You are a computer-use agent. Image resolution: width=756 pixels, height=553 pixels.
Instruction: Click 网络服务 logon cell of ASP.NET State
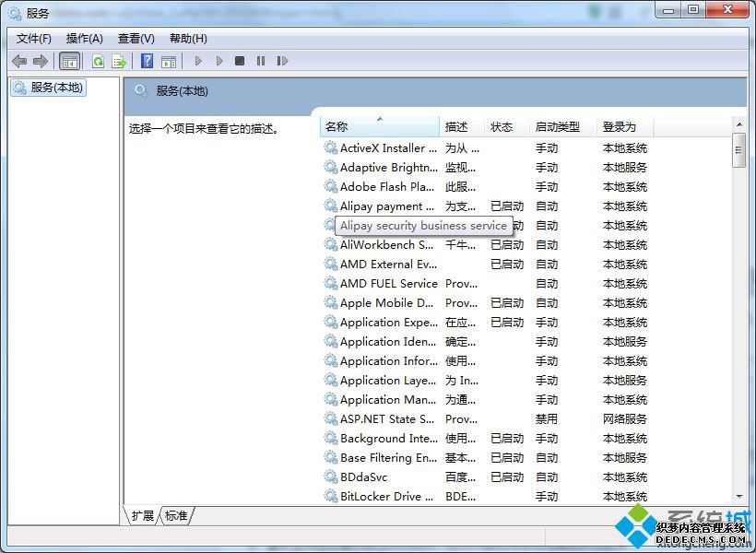coord(625,419)
